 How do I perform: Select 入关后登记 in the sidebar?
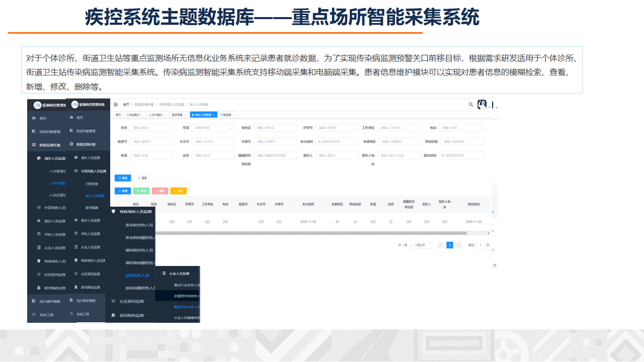coord(58,195)
